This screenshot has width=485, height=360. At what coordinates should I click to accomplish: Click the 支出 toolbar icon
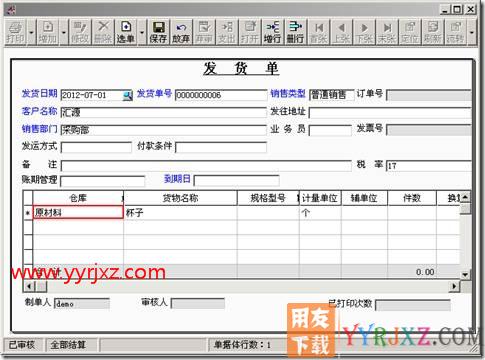point(227,32)
